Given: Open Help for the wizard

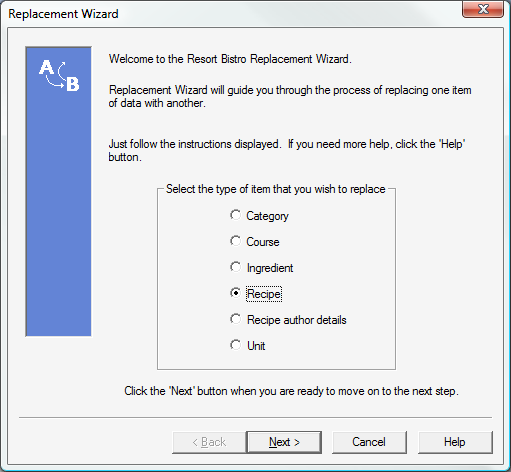Looking at the screenshot, I should 455,442.
